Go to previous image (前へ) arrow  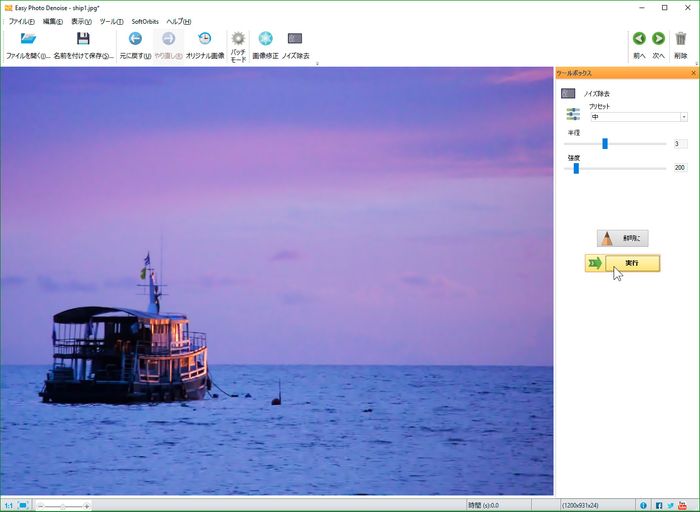click(639, 39)
